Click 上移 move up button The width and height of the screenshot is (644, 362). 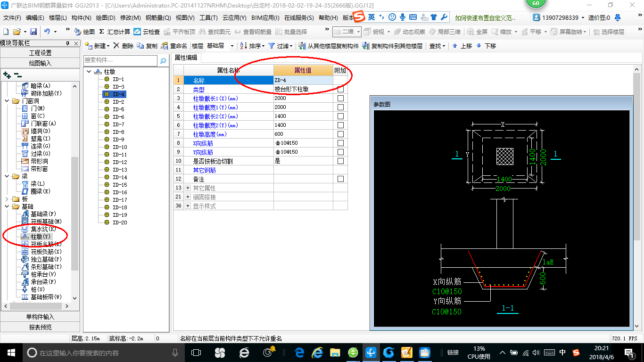[462, 46]
